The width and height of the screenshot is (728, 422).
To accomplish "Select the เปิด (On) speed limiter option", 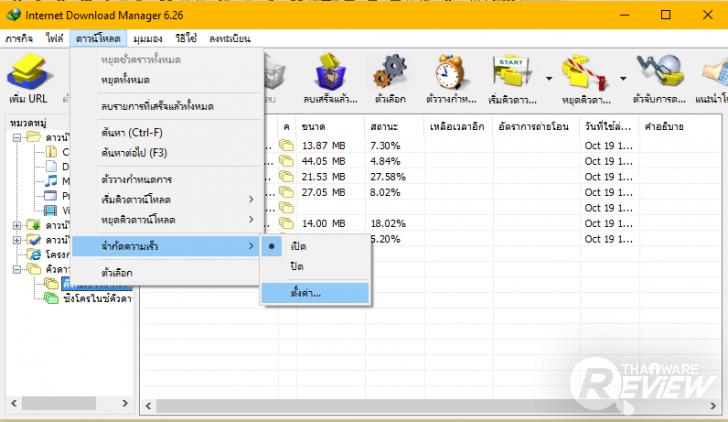I will 315,246.
